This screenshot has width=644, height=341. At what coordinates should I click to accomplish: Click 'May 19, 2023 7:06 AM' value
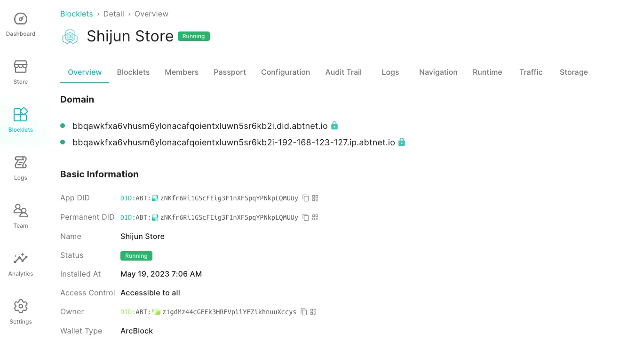[161, 274]
